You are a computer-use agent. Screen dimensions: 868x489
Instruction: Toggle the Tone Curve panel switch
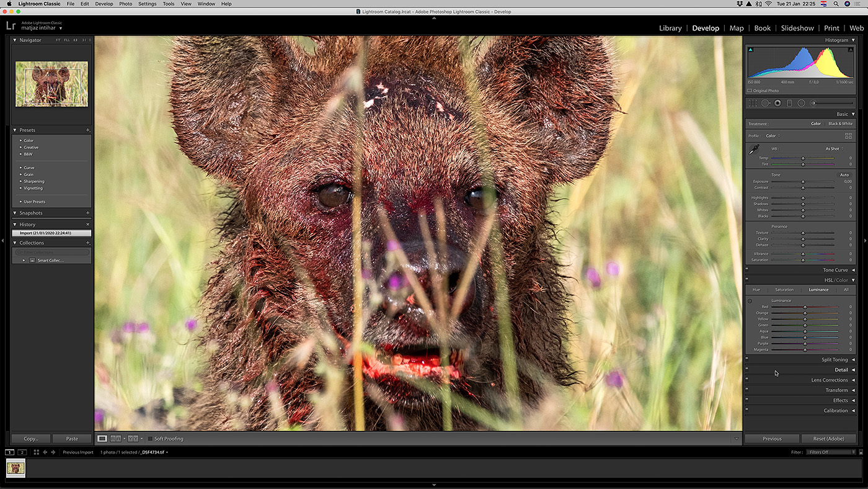tap(746, 270)
